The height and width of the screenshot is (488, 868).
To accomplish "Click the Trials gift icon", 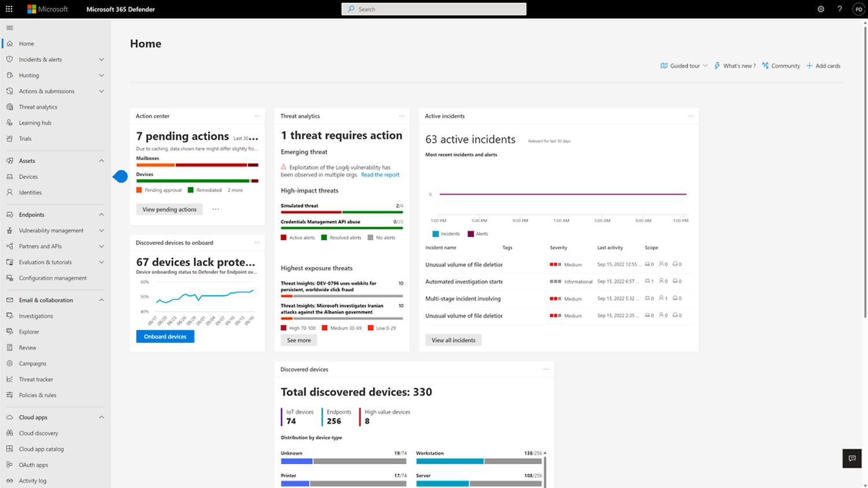I will 9,139.
